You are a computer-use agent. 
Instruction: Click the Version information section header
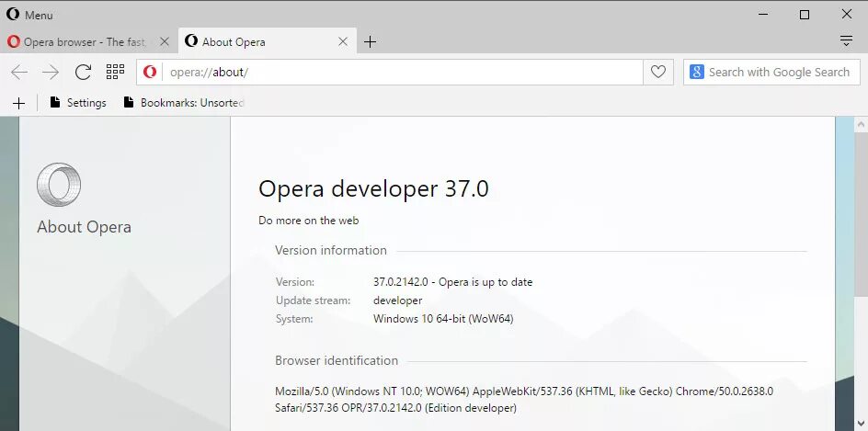pos(331,250)
